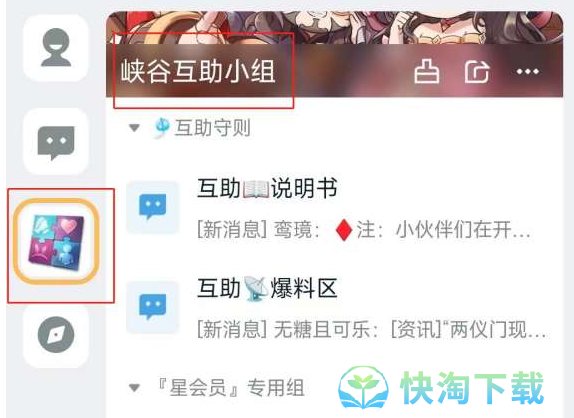This screenshot has width=574, height=418.
Task: Click the 互助守则 category label
Action: pyautogui.click(x=212, y=128)
